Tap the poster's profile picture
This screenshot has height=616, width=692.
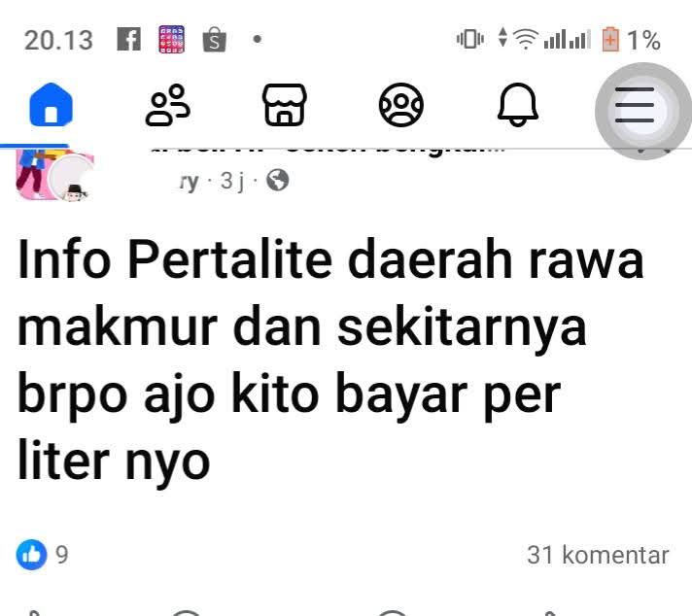click(52, 175)
